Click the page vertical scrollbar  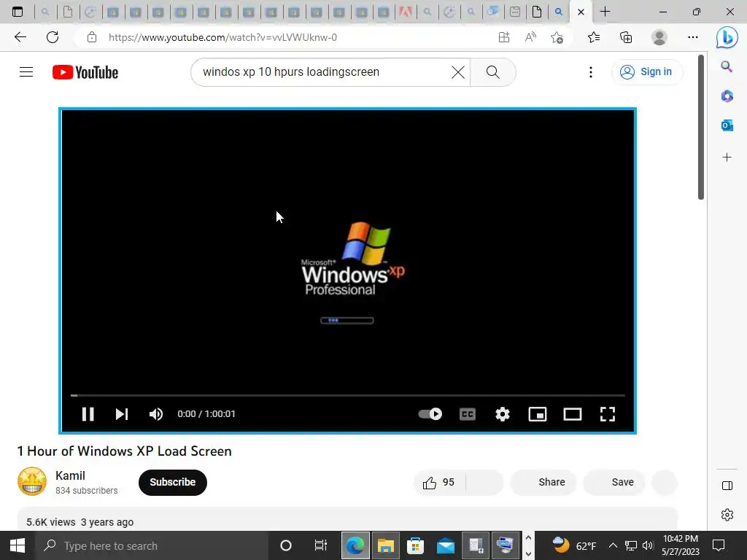[x=701, y=128]
